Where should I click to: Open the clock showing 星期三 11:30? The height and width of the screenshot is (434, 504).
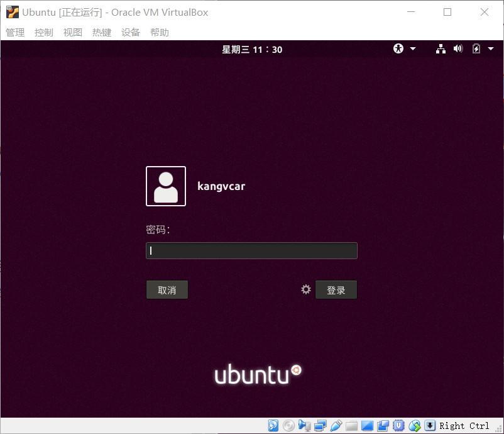coord(252,49)
